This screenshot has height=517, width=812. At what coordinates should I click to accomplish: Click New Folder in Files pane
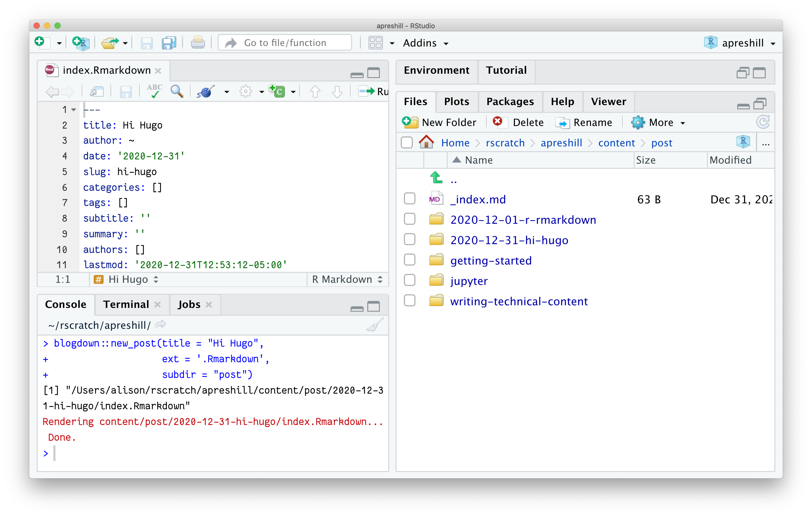(x=439, y=122)
